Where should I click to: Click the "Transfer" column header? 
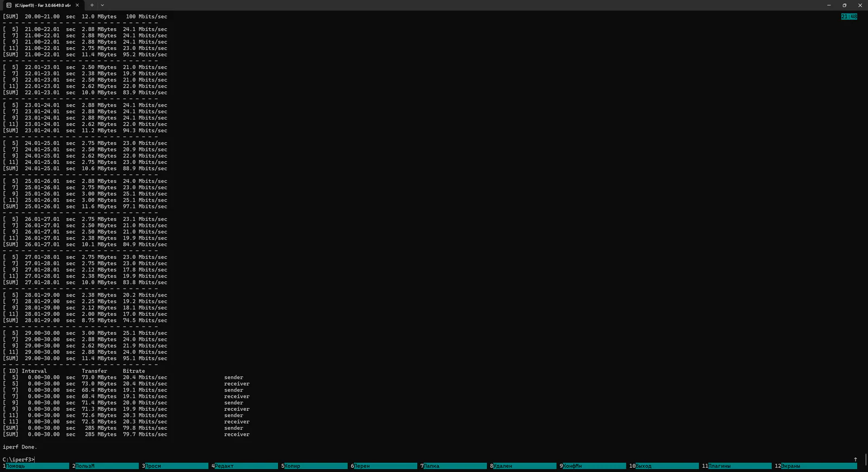click(94, 371)
